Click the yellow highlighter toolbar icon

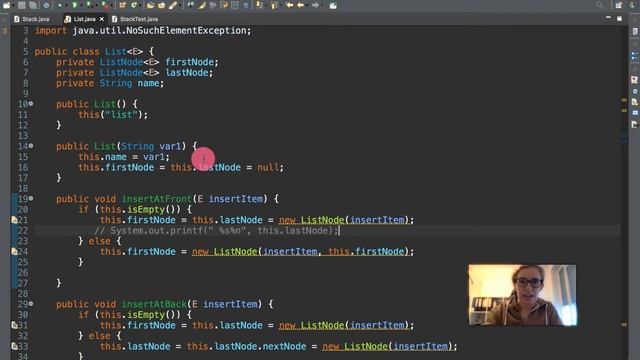202,5
